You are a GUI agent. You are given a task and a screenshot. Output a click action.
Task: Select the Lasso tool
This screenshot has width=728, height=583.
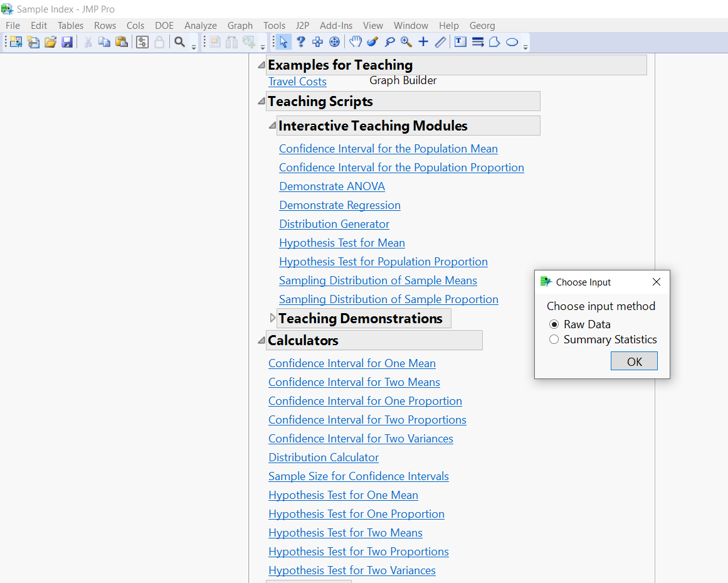(389, 42)
